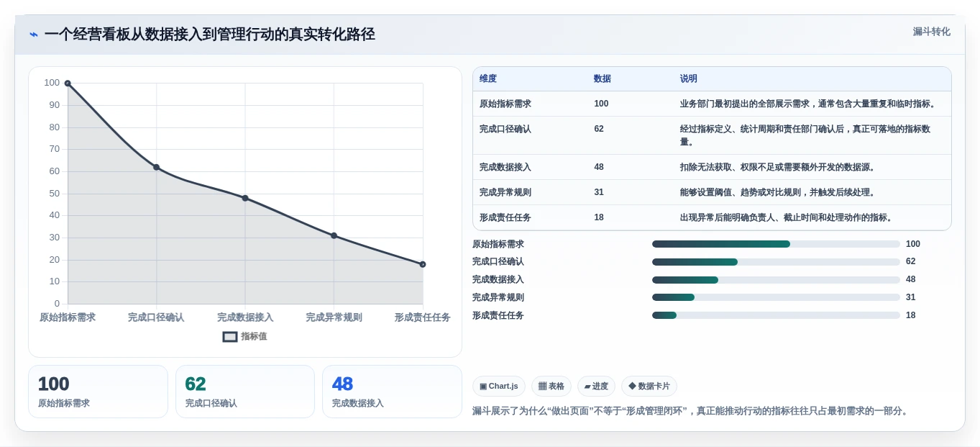Viewport: 980px width, 447px height.
Task: Toggle the 指标值 legend swatch in chart
Action: 230,336
